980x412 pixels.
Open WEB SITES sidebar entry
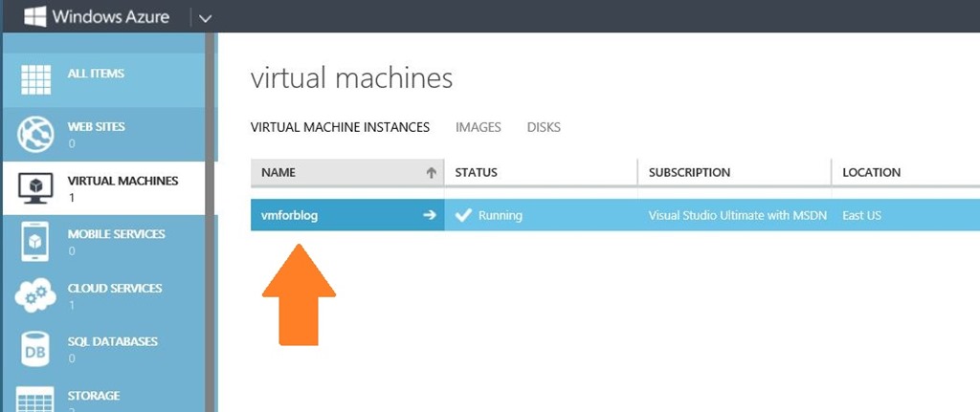pos(97,127)
